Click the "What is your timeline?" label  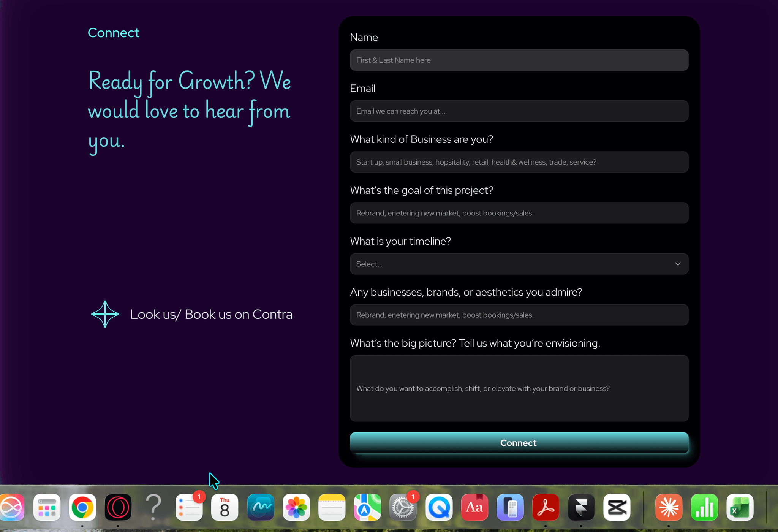pyautogui.click(x=400, y=241)
